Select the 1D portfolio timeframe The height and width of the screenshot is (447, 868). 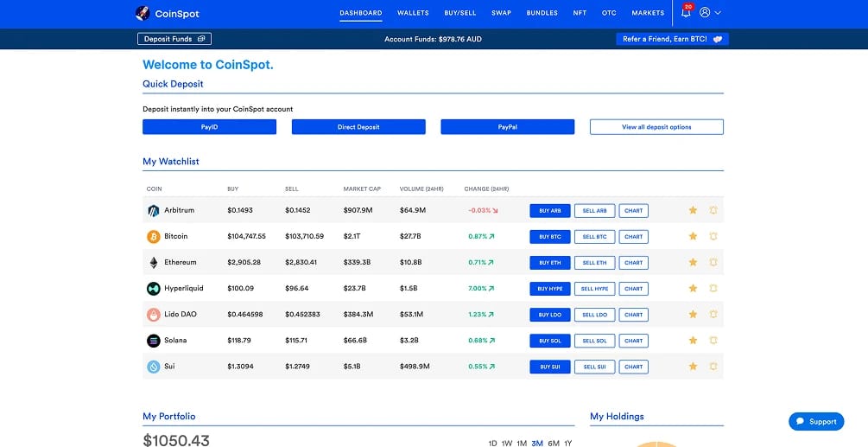tap(492, 444)
